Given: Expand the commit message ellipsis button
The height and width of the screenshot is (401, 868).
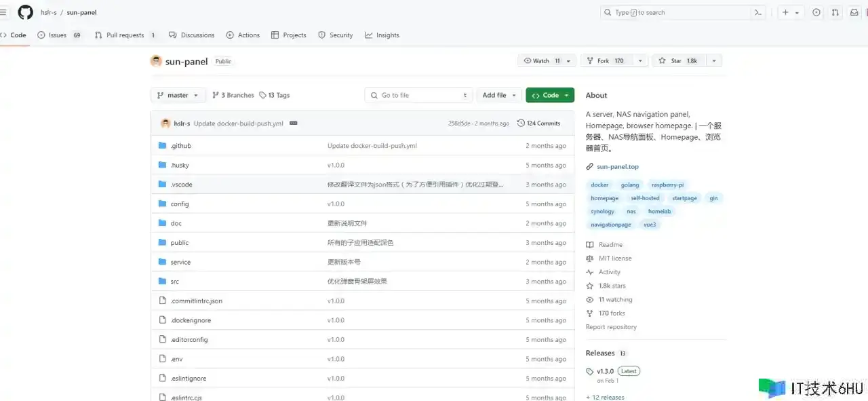Looking at the screenshot, I should (x=293, y=123).
